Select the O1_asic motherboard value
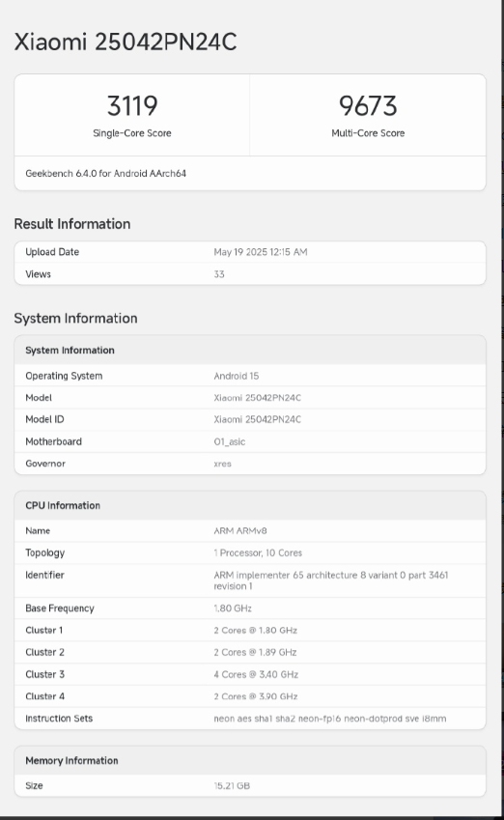Viewport: 504px width, 820px height. click(x=230, y=442)
